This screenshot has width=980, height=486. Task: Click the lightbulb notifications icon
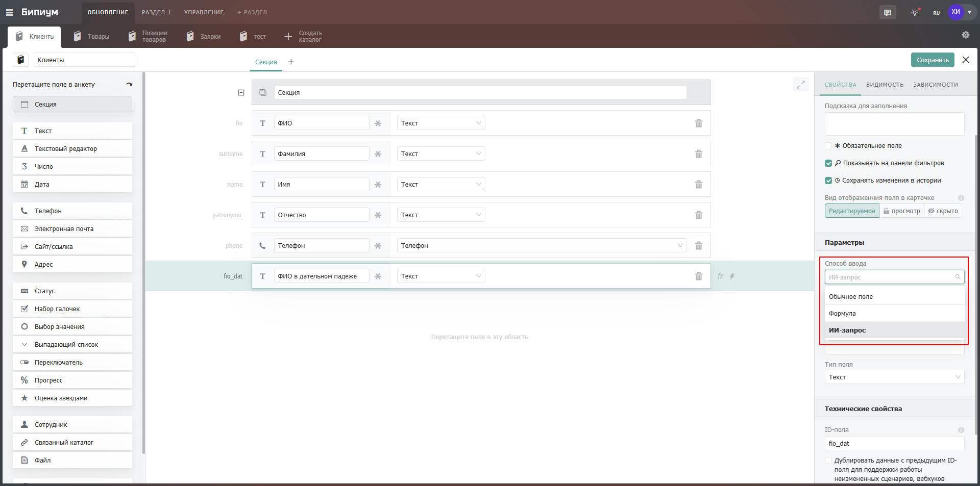(x=915, y=13)
